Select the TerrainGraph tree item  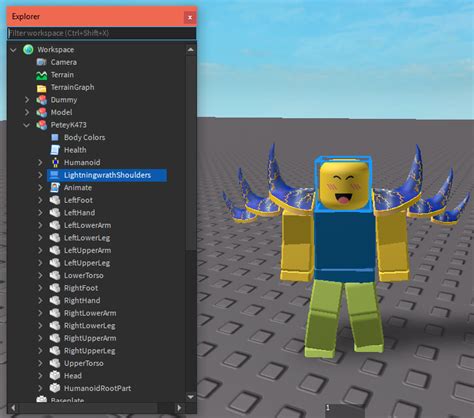[72, 87]
